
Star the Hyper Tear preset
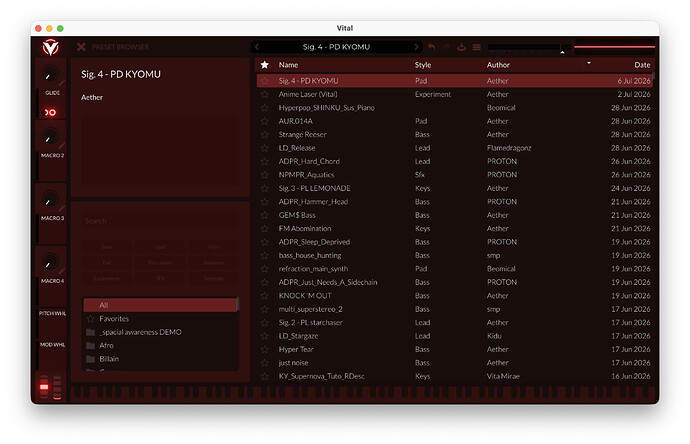tap(264, 349)
